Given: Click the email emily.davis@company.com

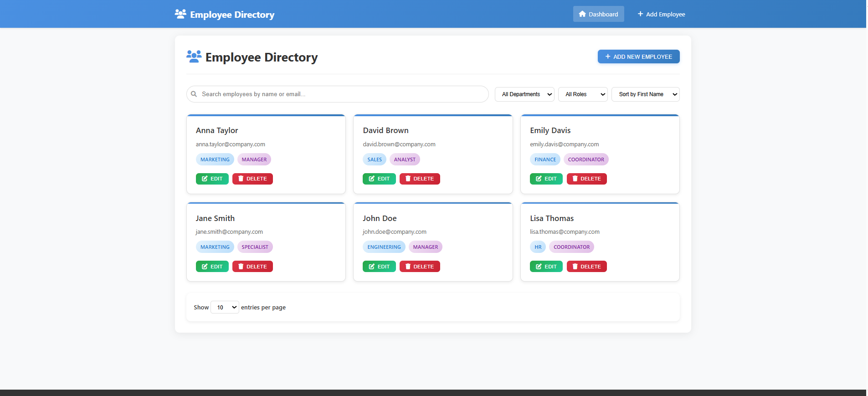Looking at the screenshot, I should (565, 144).
